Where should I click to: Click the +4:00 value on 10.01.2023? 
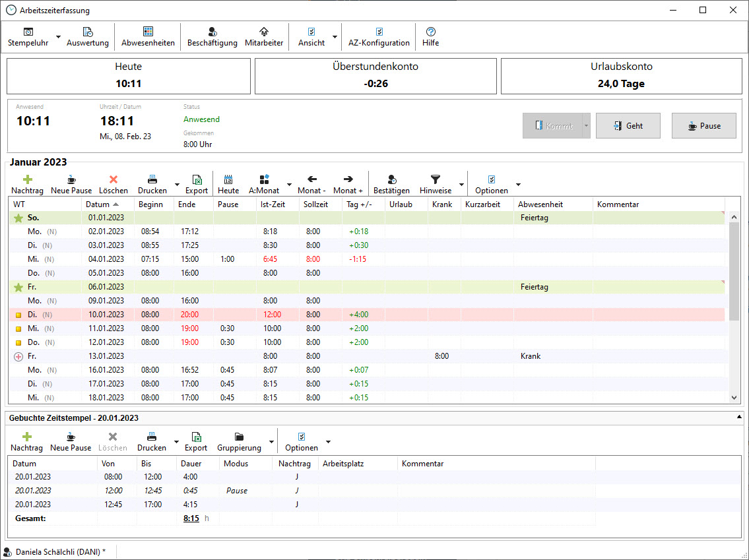click(x=359, y=315)
